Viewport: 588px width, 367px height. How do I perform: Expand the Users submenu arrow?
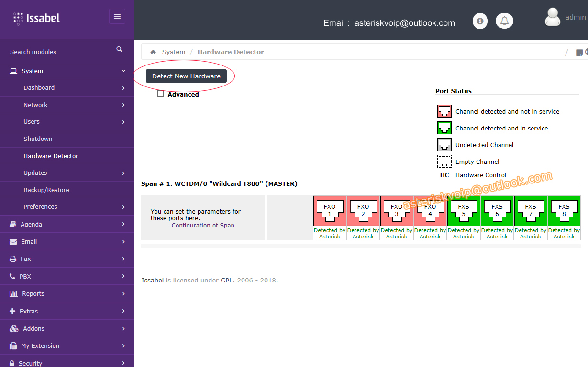click(123, 122)
